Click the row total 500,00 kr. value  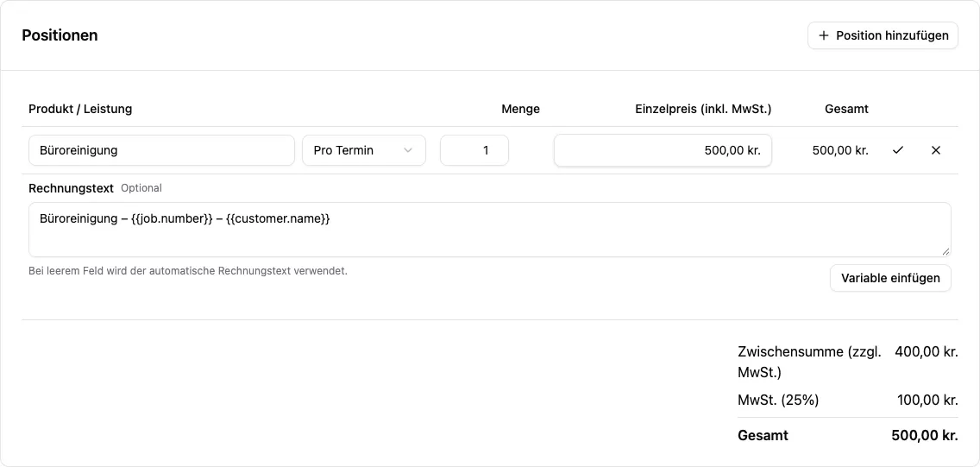[x=840, y=151]
